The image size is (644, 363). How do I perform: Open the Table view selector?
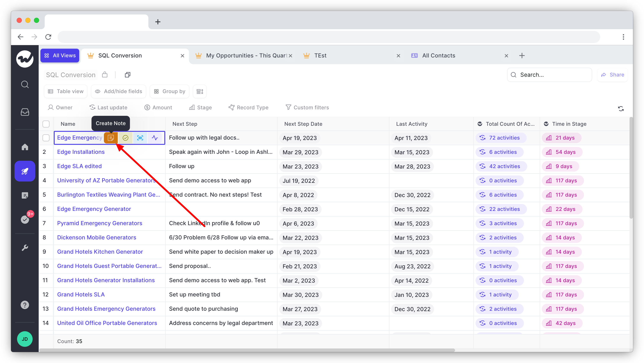[65, 91]
